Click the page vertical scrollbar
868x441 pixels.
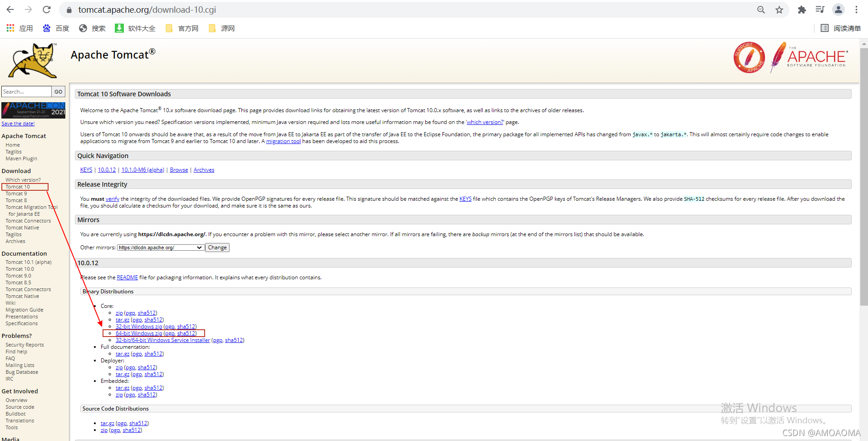[x=864, y=177]
